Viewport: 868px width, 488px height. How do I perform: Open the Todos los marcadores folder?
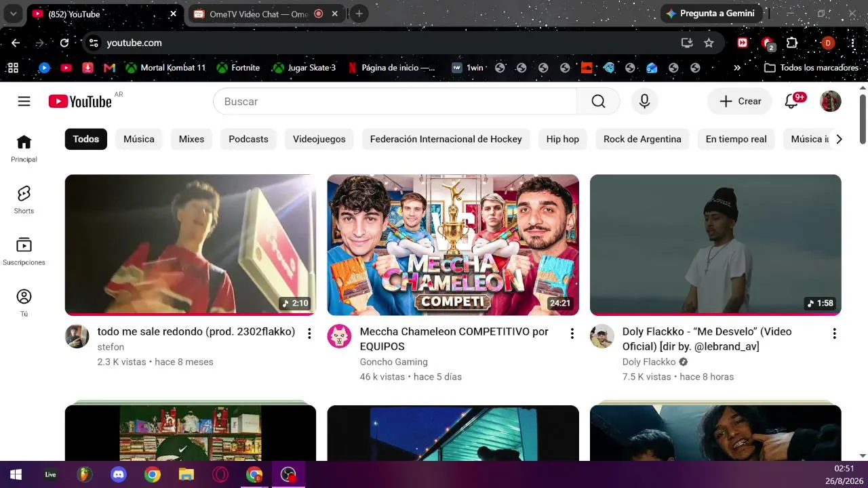(x=811, y=68)
